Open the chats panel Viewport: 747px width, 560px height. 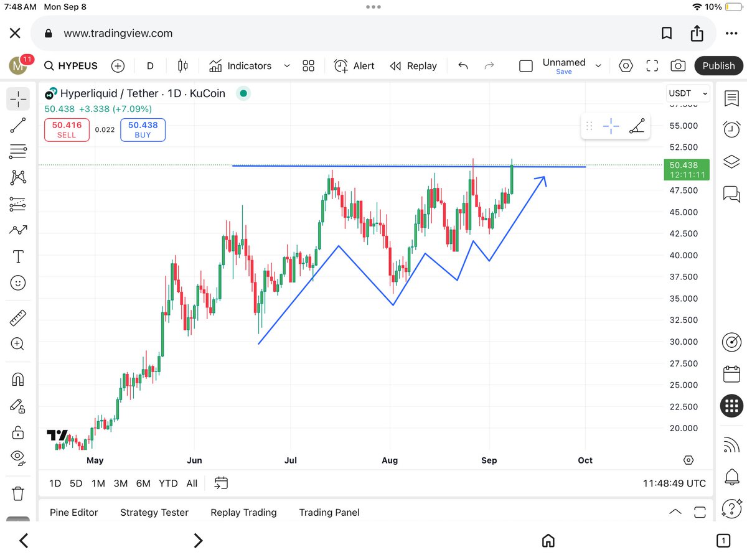(731, 194)
